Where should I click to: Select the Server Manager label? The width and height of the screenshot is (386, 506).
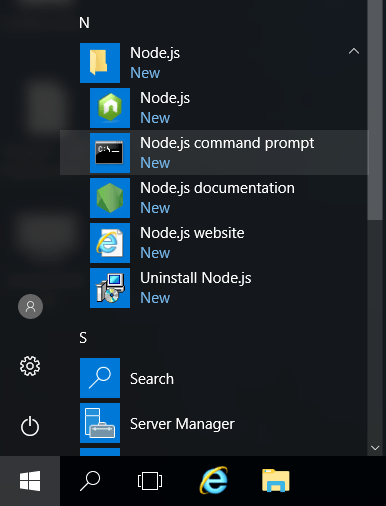click(x=182, y=424)
